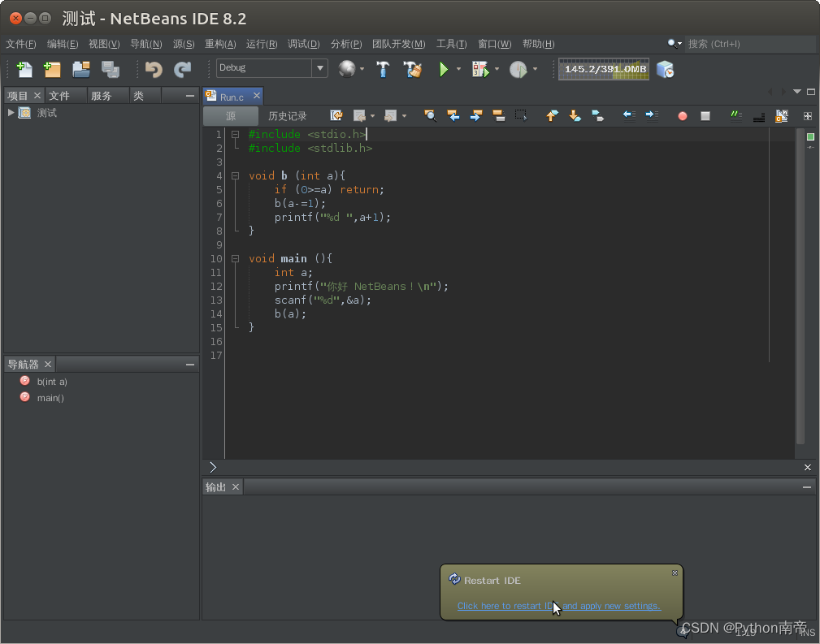The image size is (820, 644).
Task: Toggle the Source view button
Action: pyautogui.click(x=231, y=116)
